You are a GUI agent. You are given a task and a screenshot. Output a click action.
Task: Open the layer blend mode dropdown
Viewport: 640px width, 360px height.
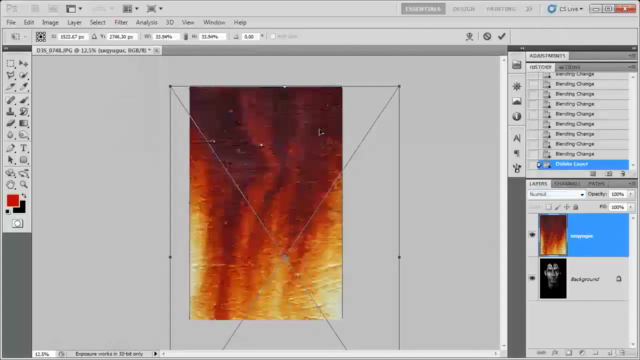point(556,194)
